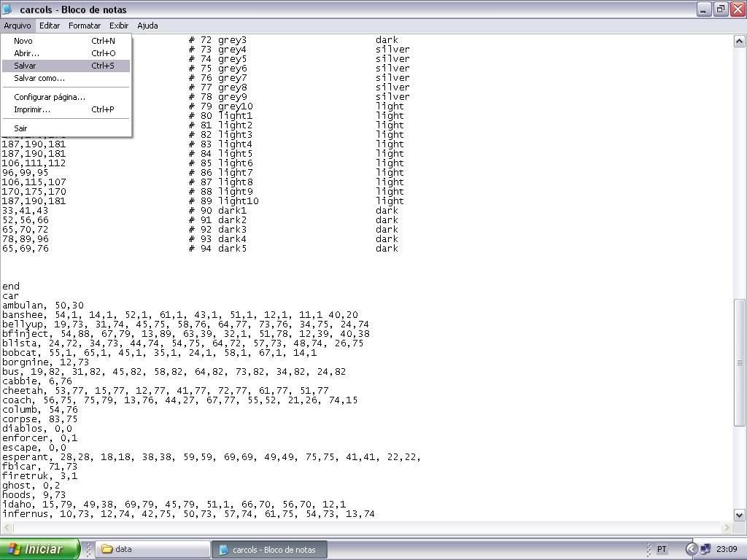Open the Editar menu
Image resolution: width=747 pixels, height=560 pixels.
[x=50, y=26]
